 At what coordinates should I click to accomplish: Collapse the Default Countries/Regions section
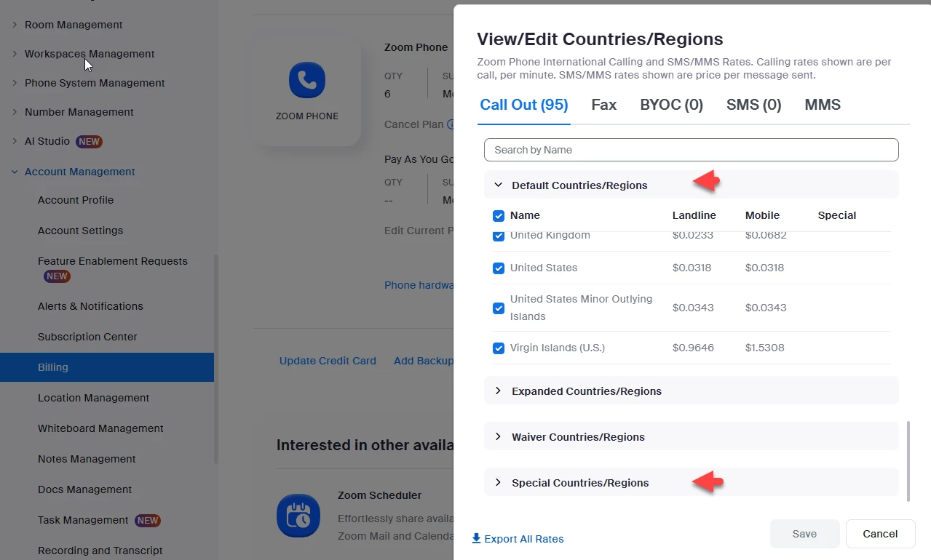[691, 185]
